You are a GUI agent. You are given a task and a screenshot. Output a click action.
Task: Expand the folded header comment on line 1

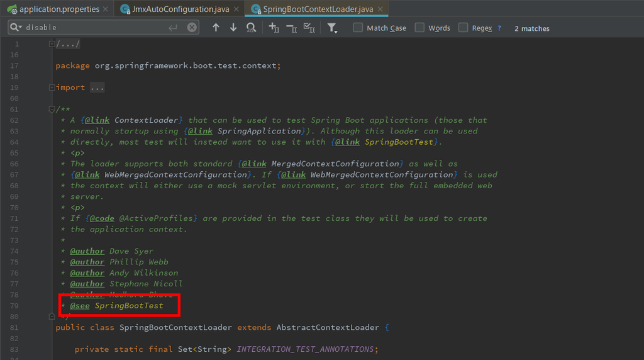52,43
